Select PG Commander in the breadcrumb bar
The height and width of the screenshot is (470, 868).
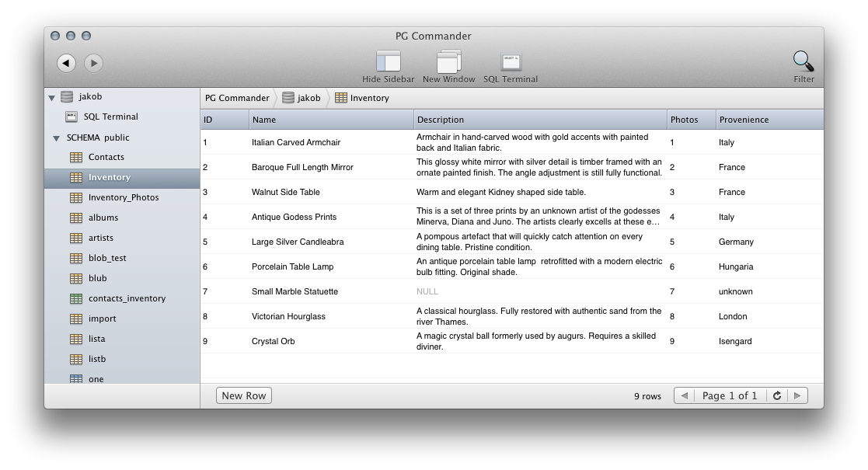pyautogui.click(x=236, y=98)
